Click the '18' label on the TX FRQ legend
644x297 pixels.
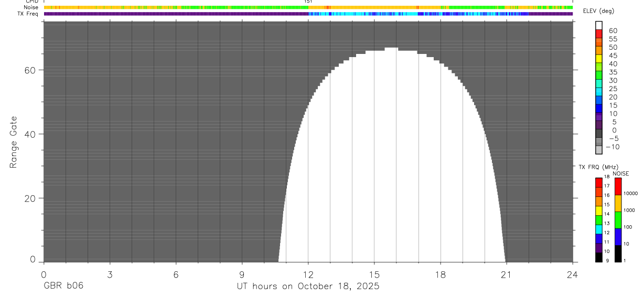(x=607, y=177)
